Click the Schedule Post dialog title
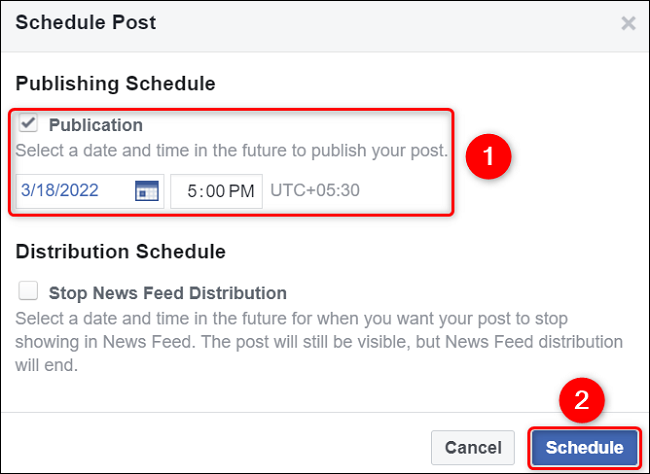 86,22
